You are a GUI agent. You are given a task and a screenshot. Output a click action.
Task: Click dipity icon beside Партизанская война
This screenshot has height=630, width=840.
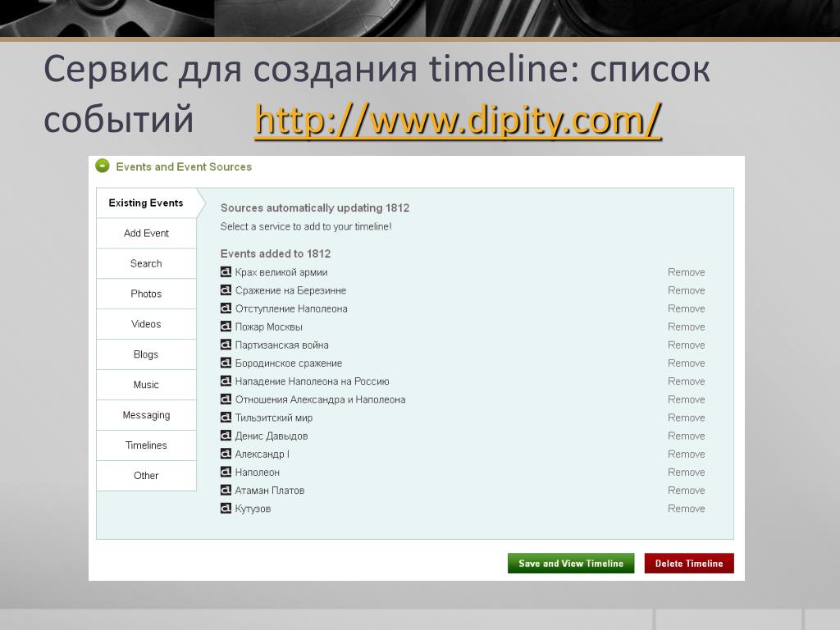tap(226, 345)
